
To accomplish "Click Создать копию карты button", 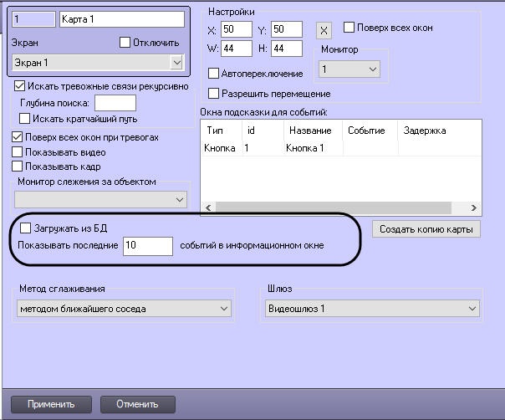I will coord(426,229).
